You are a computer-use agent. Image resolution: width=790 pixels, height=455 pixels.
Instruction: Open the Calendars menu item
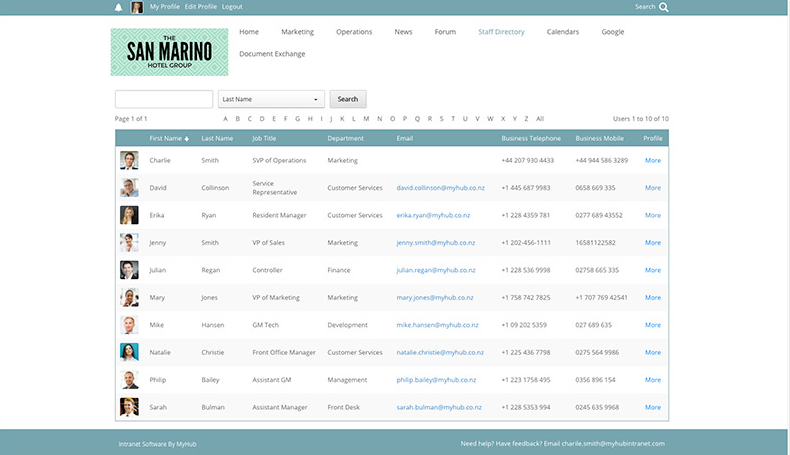click(x=562, y=32)
